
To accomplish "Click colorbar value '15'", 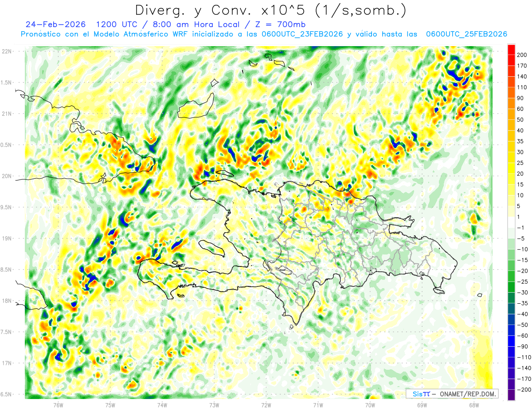I will pyautogui.click(x=521, y=184).
